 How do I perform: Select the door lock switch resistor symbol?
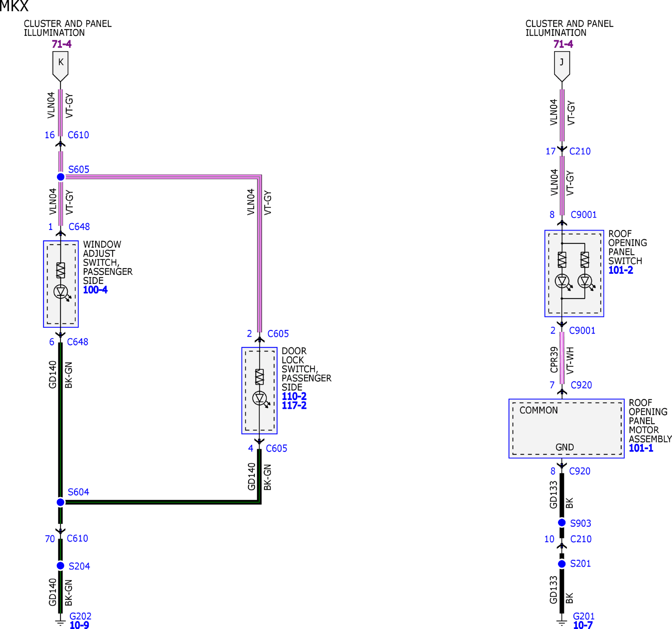click(260, 377)
